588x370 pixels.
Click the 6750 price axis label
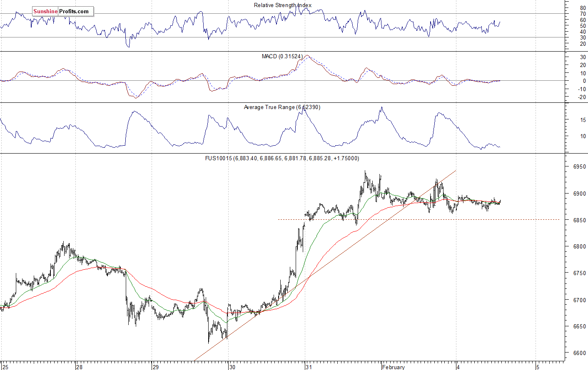580,273
